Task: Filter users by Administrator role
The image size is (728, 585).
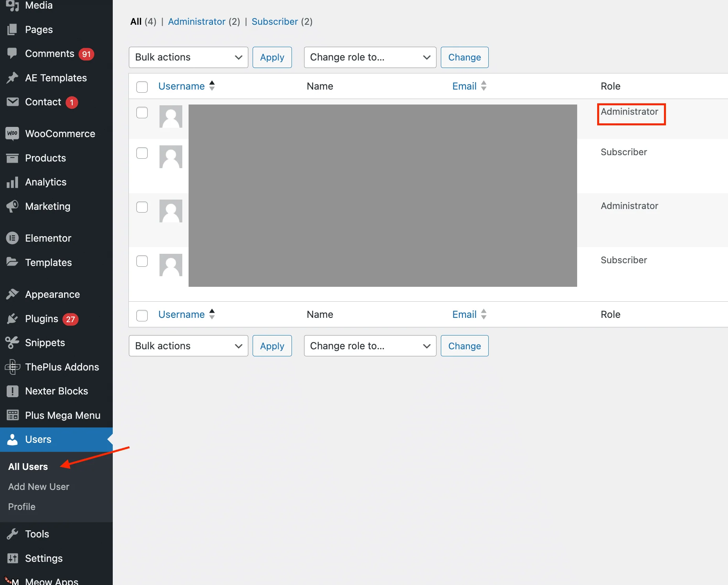Action: [x=197, y=22]
